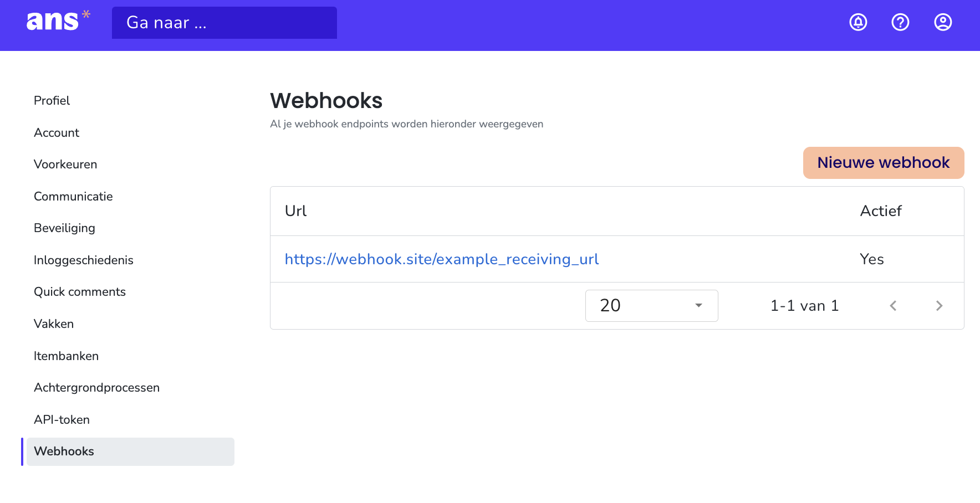Open Profiel in the sidebar
Image resolution: width=980 pixels, height=503 pixels.
pos(52,101)
